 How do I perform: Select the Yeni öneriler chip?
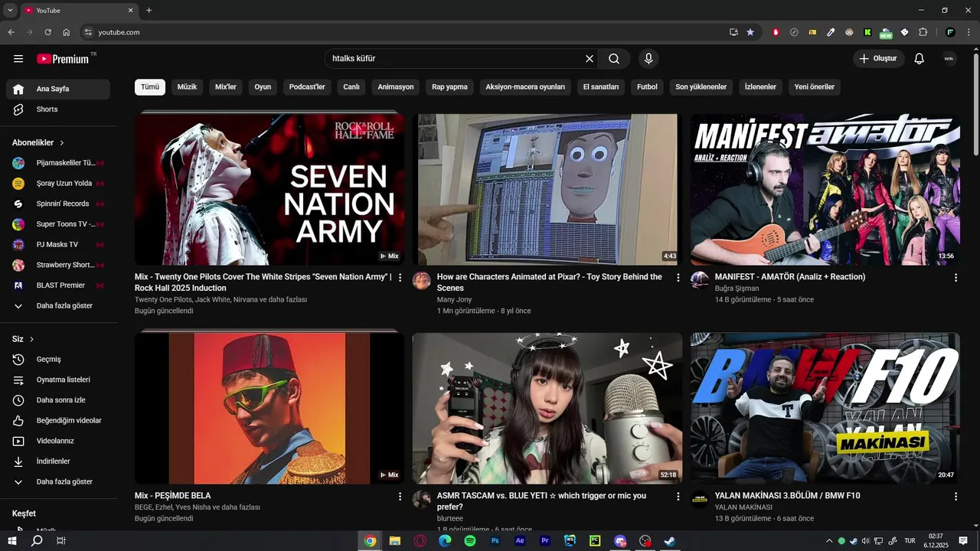(815, 86)
